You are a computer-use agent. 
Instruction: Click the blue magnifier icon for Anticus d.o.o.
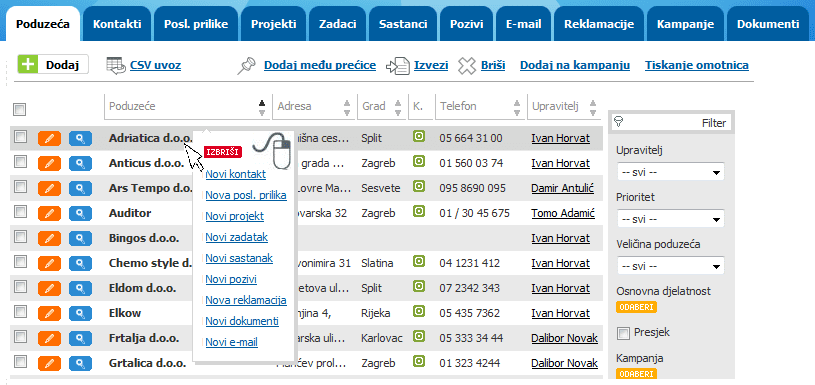pyautogui.click(x=80, y=164)
